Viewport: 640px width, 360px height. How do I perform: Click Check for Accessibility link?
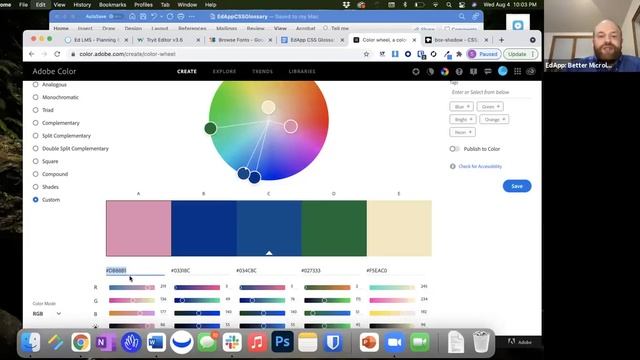[x=480, y=166]
